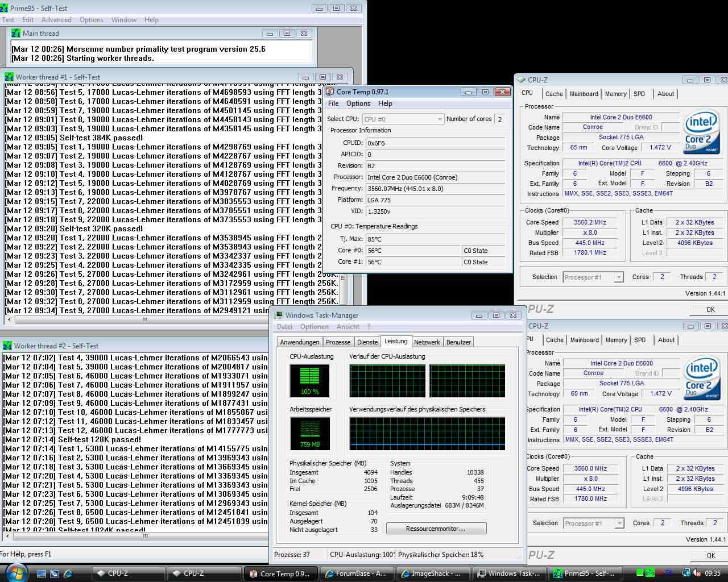
Task: Click the Tj. Max 85°C value
Action: (435, 239)
